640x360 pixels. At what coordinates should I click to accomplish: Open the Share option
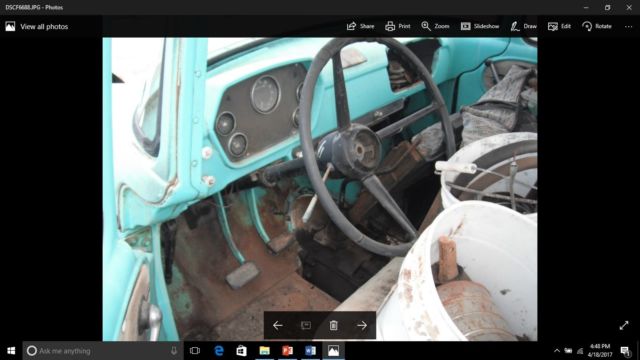click(360, 26)
